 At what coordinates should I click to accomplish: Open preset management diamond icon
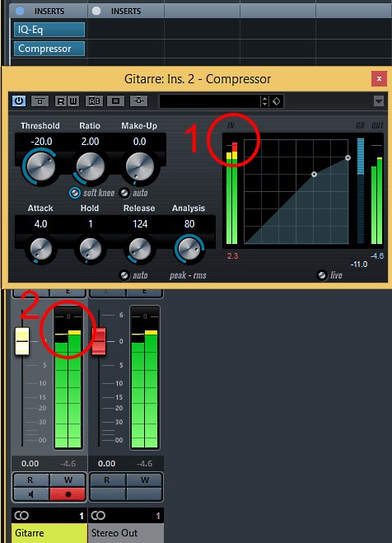pyautogui.click(x=277, y=101)
